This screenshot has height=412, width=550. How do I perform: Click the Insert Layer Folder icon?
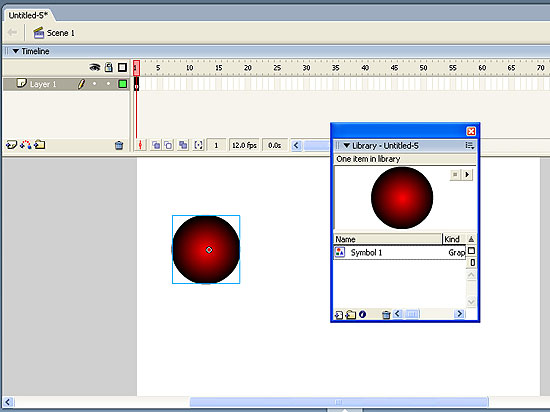(40, 144)
